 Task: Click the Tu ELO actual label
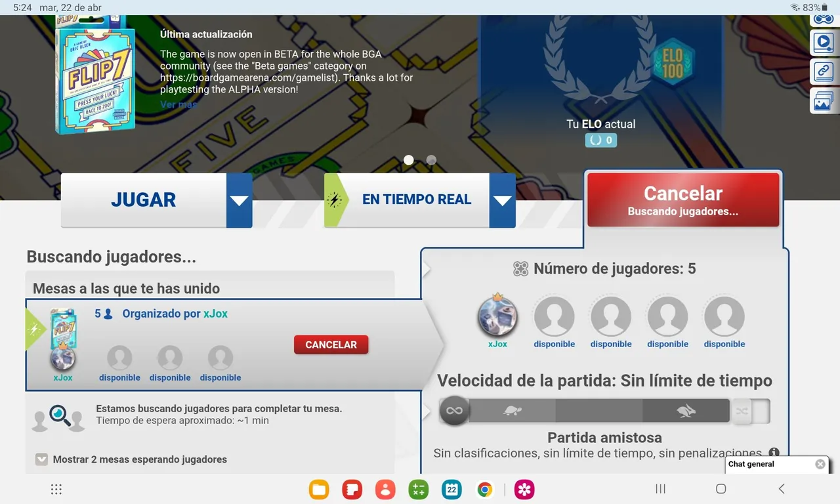[x=601, y=123]
